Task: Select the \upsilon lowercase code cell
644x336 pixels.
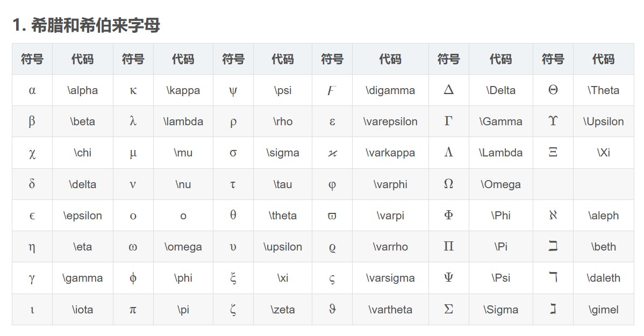Action: pyautogui.click(x=283, y=247)
